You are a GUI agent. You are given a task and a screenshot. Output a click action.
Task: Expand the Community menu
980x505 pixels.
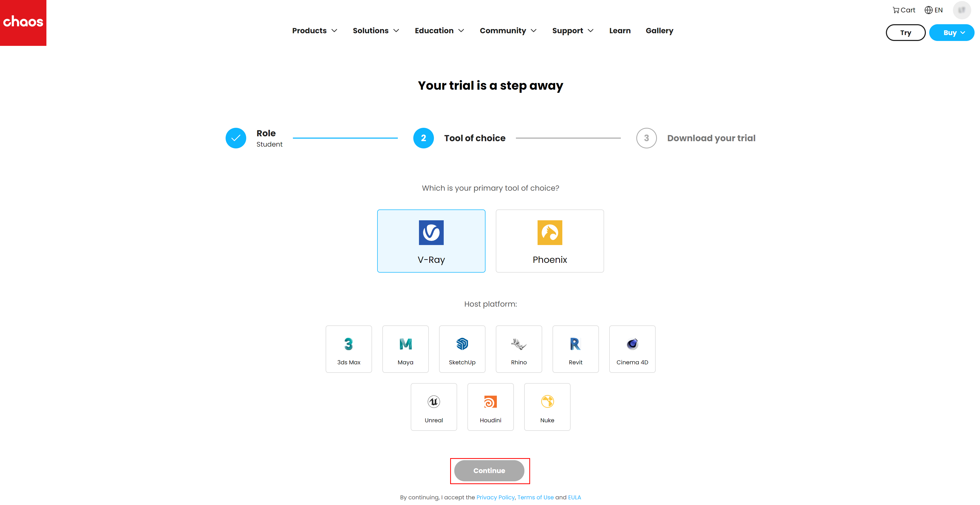pos(508,31)
